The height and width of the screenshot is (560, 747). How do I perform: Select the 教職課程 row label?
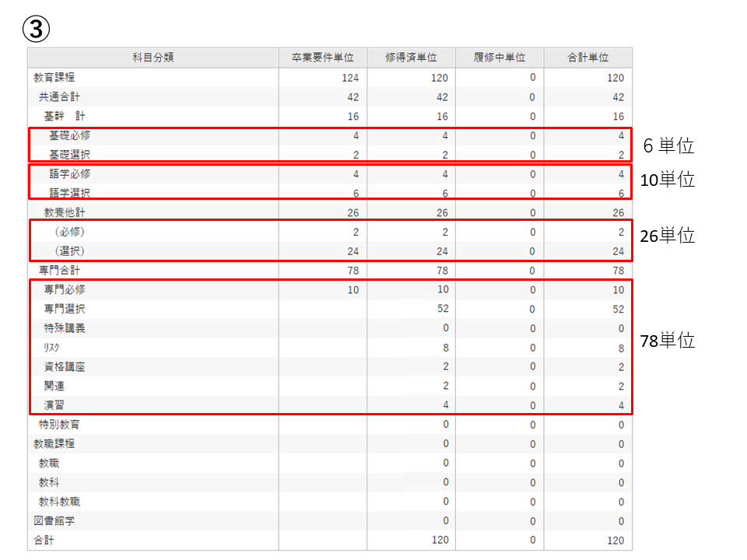[x=54, y=443]
